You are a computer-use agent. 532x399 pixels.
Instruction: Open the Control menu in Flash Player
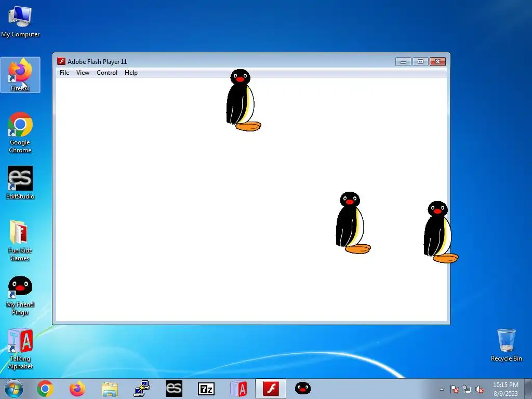(107, 73)
